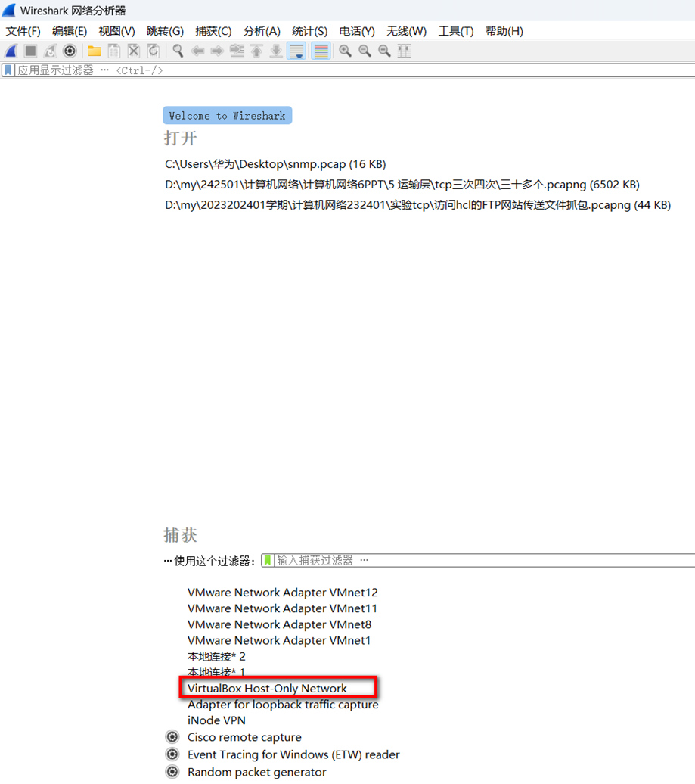Click the go to specified packet icon

click(237, 51)
